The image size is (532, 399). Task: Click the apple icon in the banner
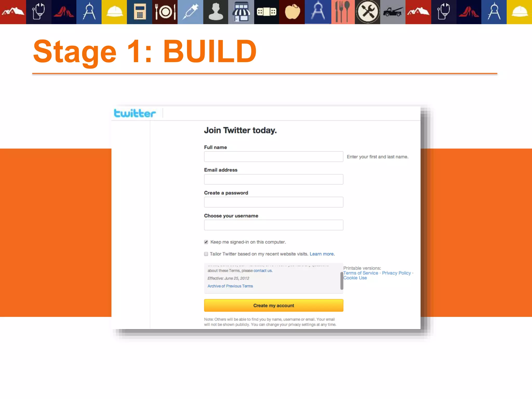click(292, 12)
